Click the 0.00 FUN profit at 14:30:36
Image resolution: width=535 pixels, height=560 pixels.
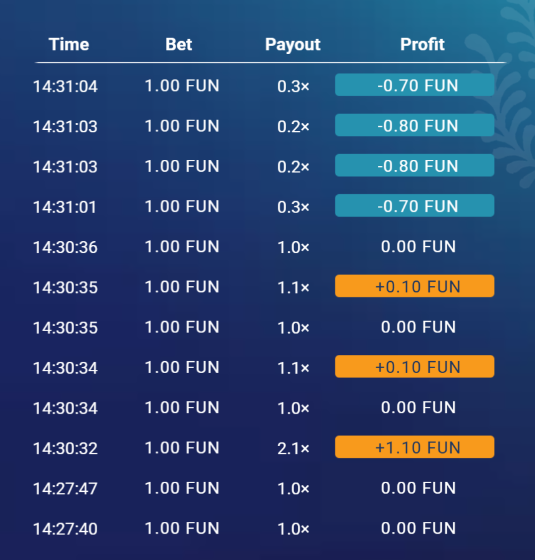418,247
